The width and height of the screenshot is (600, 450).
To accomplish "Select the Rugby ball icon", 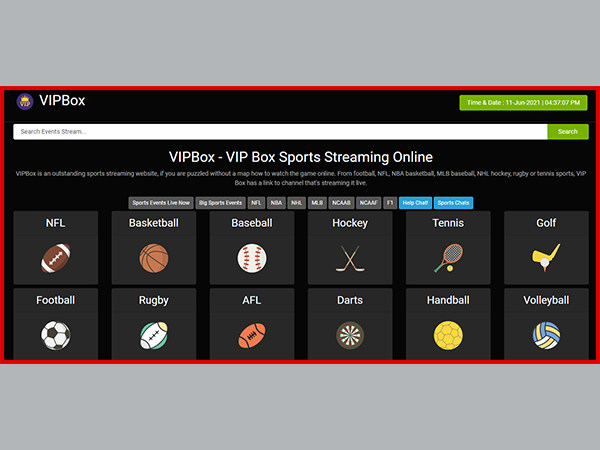I will (154, 336).
